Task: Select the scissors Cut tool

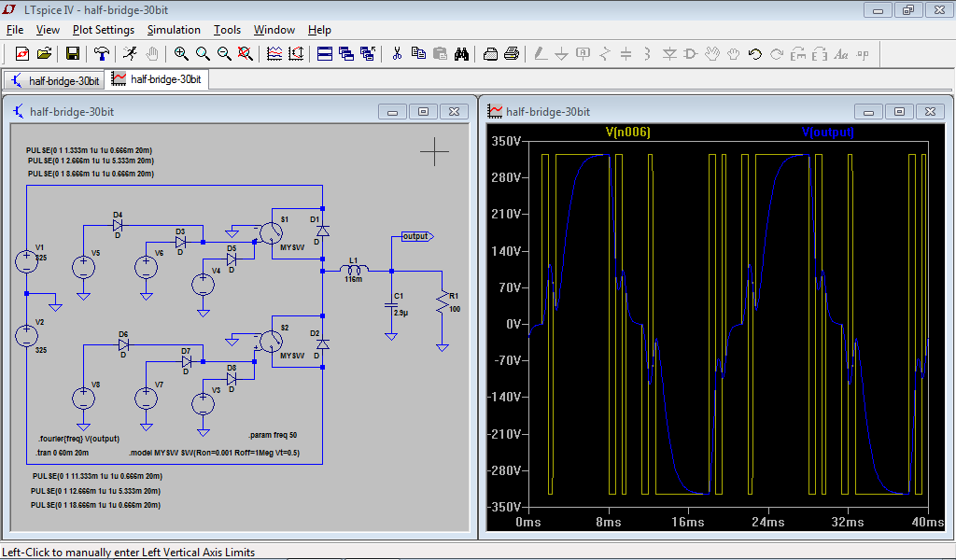Action: pyautogui.click(x=397, y=54)
